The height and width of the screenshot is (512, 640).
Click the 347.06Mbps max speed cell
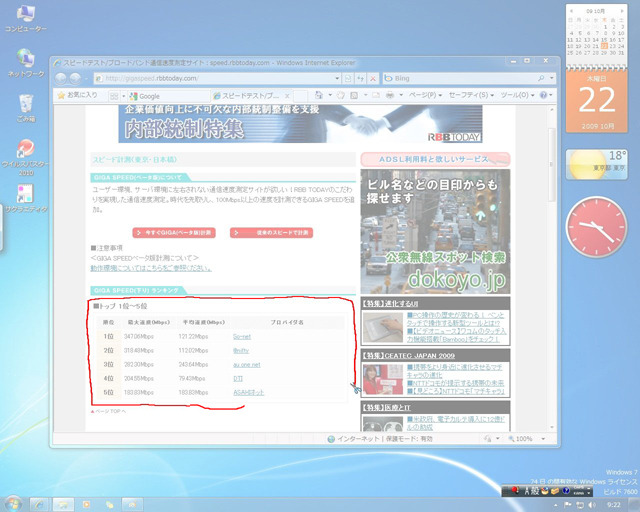tap(139, 337)
